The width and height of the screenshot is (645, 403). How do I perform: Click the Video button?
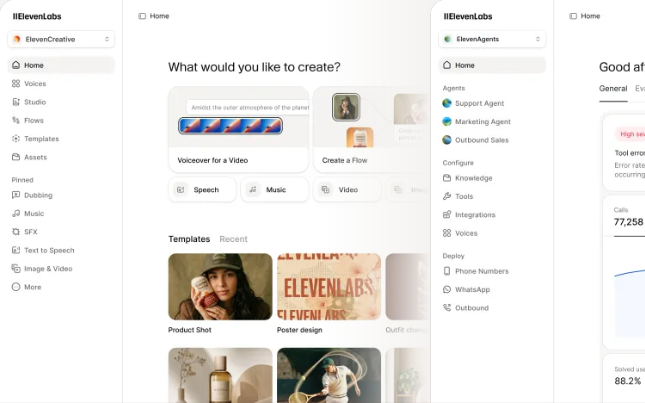point(347,190)
